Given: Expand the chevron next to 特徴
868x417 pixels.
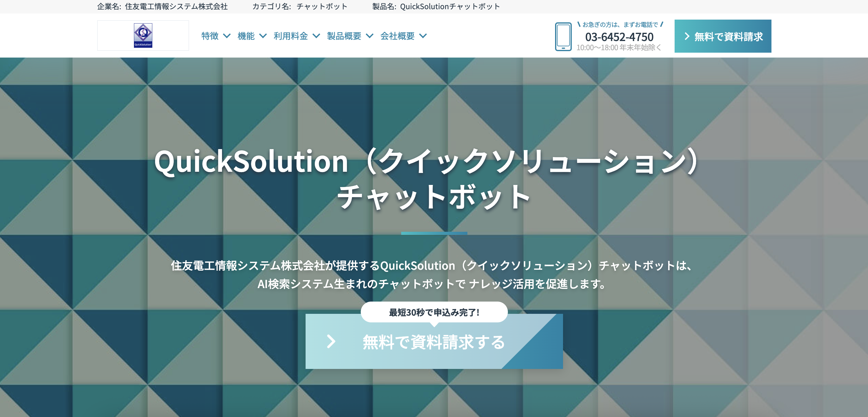Looking at the screenshot, I should pyautogui.click(x=227, y=36).
